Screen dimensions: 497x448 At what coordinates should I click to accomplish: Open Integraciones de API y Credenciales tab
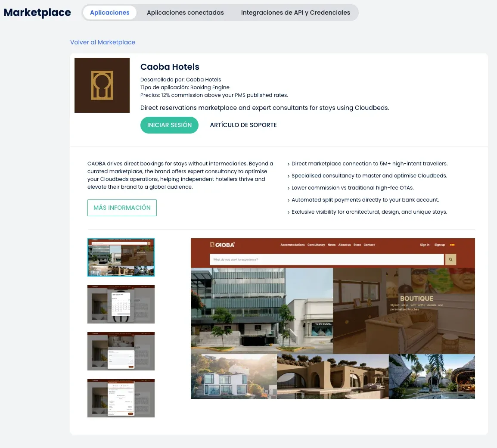click(295, 12)
